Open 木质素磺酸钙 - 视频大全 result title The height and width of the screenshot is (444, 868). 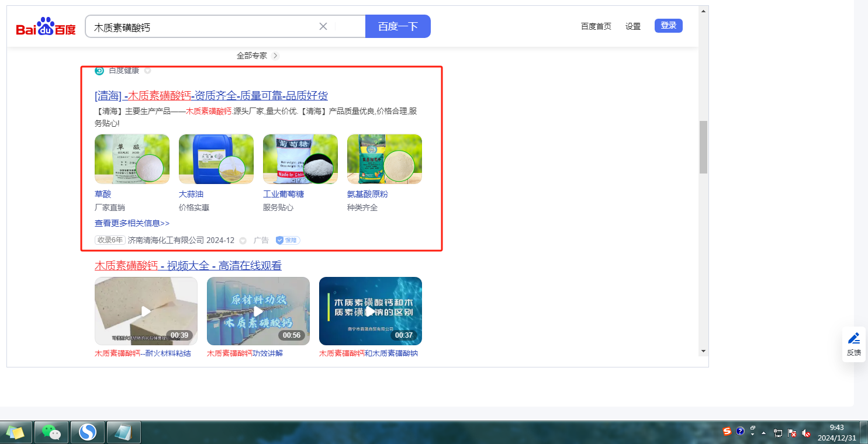(188, 266)
